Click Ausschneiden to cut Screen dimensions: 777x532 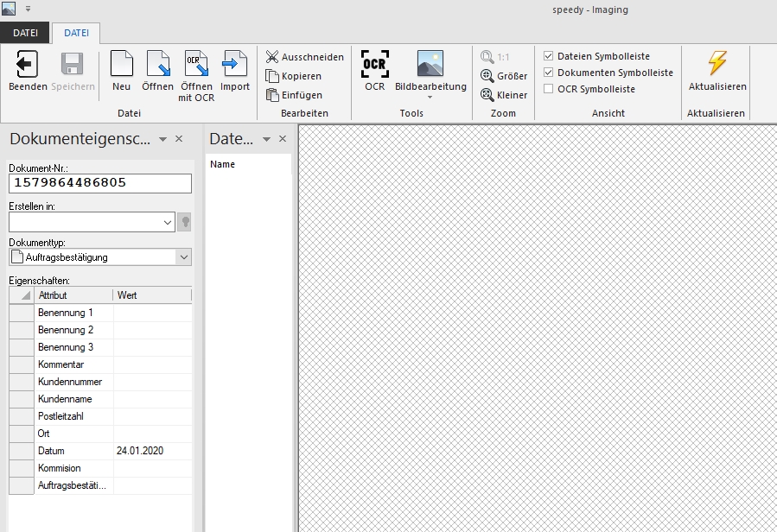point(304,57)
